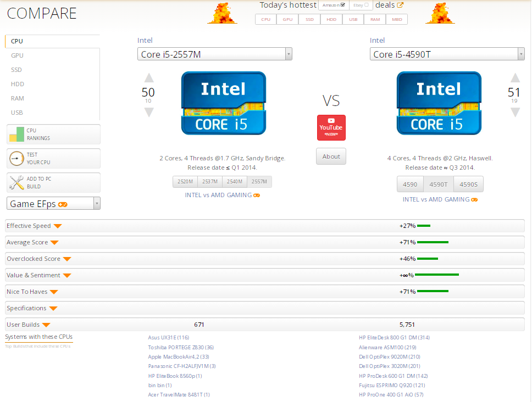Viewport: 532px width, 402px height.
Task: Open the Core i5-4590T CPU dropdown
Action: pos(447,54)
